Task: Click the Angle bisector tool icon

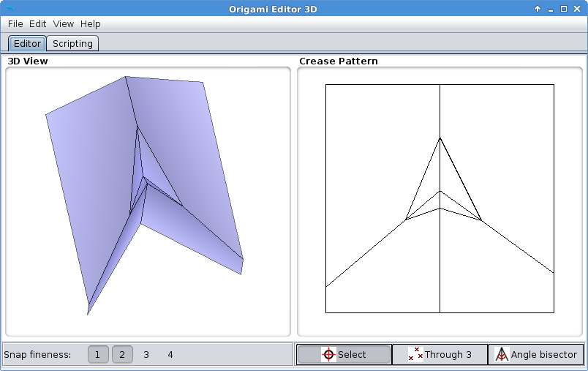Action: [502, 355]
